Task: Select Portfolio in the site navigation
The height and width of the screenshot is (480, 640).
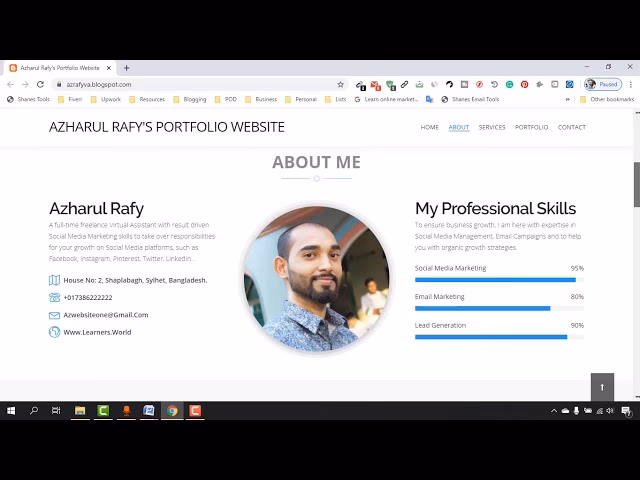Action: pyautogui.click(x=531, y=127)
